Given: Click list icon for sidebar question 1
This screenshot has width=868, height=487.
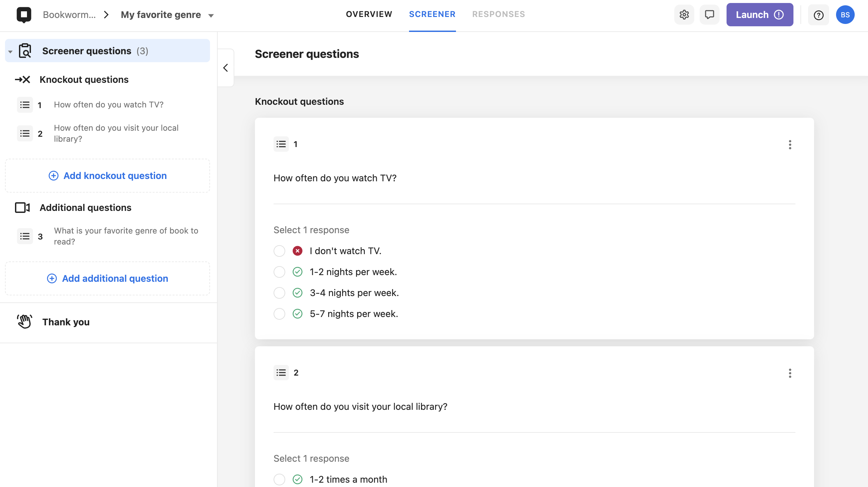Looking at the screenshot, I should click(25, 105).
